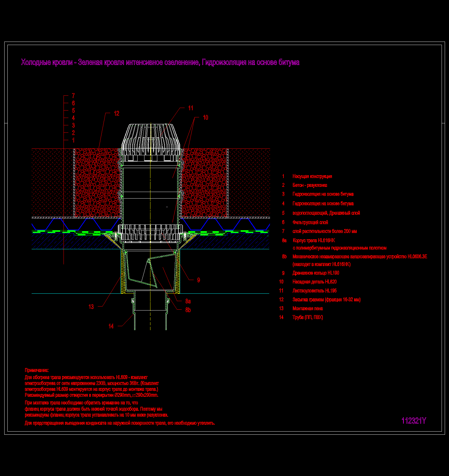Select 'слой растительности более 200 мм'
This screenshot has width=449, height=476.
(x=324, y=231)
